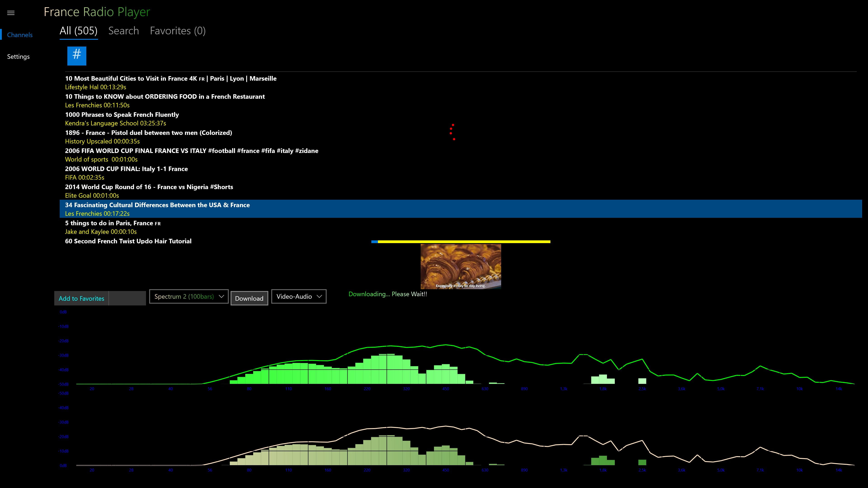This screenshot has height=488, width=868.
Task: Select the 1896 Pistol duel video
Action: (x=148, y=133)
